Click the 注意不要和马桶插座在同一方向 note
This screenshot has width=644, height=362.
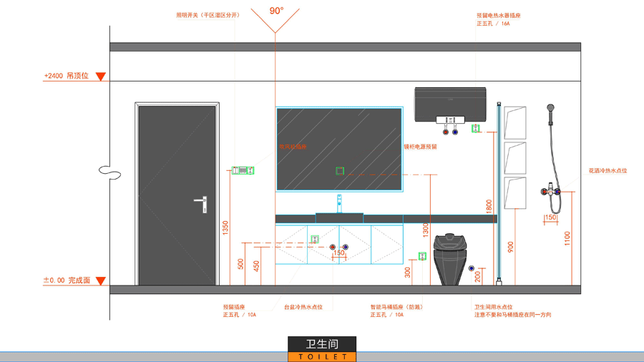[512, 315]
